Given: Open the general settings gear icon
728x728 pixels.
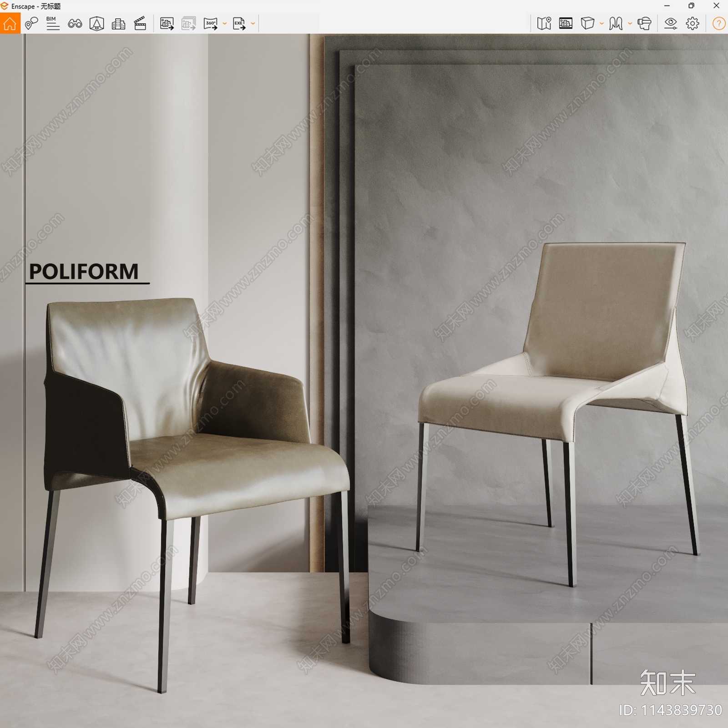Looking at the screenshot, I should (693, 23).
